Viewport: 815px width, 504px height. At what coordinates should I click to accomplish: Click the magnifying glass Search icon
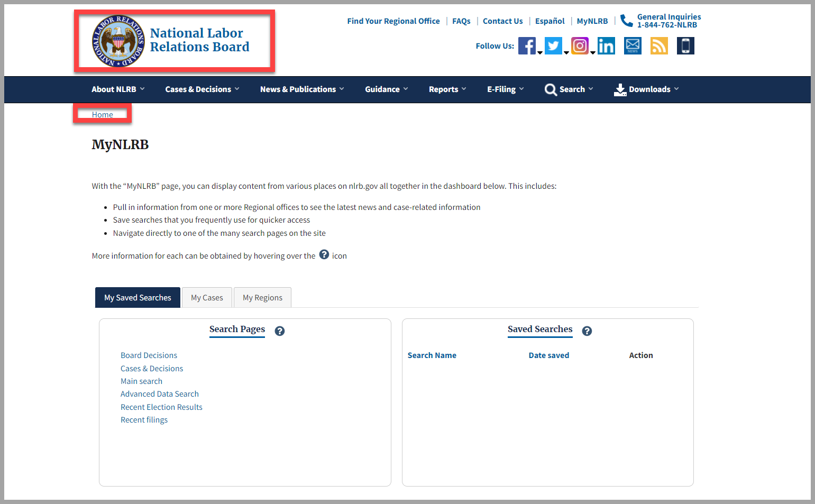(551, 89)
